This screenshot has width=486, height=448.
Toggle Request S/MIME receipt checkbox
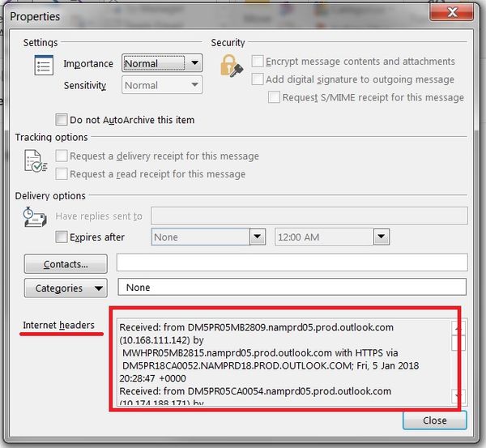(274, 97)
